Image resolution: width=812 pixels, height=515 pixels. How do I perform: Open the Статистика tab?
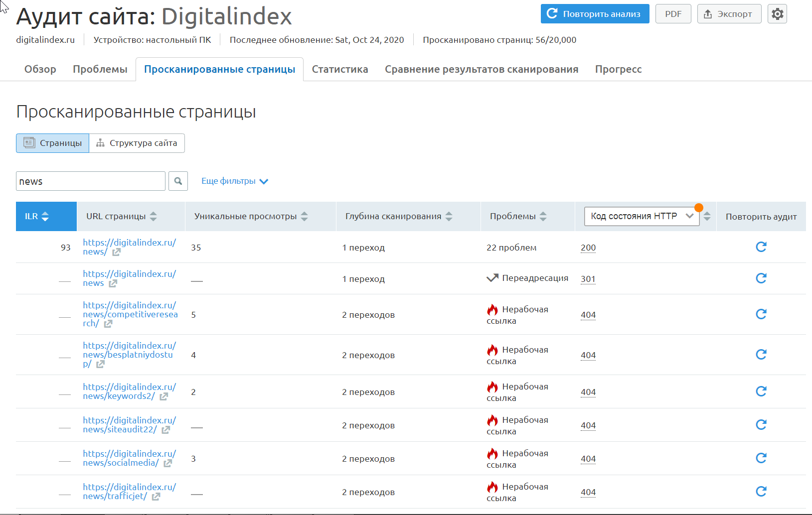tap(340, 69)
